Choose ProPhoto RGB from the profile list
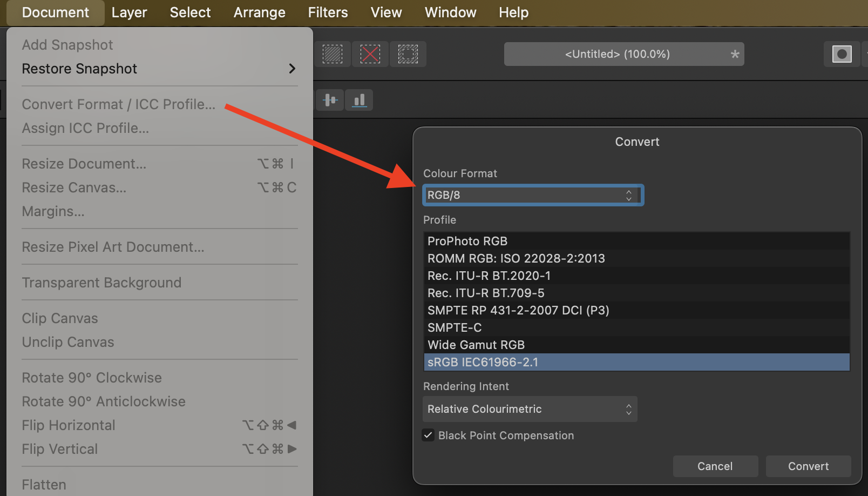868x496 pixels. pyautogui.click(x=467, y=241)
